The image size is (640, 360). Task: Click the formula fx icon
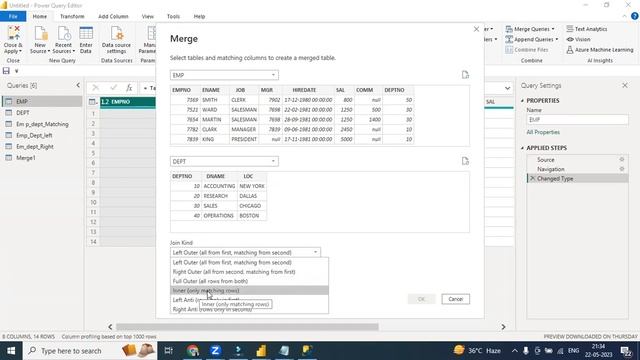pos(129,87)
